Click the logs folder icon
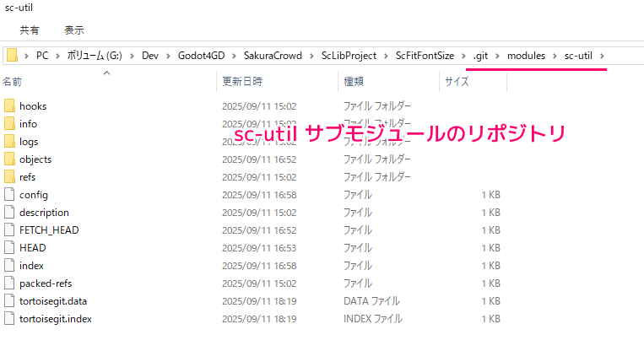Viewport: 644px width, 351px height. click(x=10, y=142)
